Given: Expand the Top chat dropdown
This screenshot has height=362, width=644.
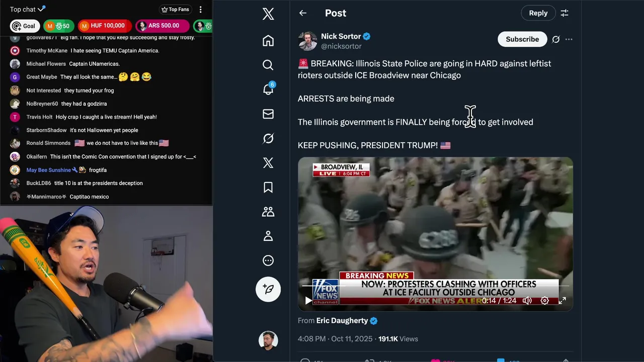Looking at the screenshot, I should 28,9.
